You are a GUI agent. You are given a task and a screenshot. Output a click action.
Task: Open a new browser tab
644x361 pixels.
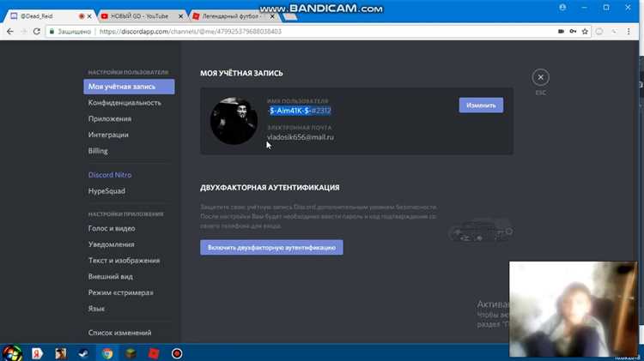289,17
